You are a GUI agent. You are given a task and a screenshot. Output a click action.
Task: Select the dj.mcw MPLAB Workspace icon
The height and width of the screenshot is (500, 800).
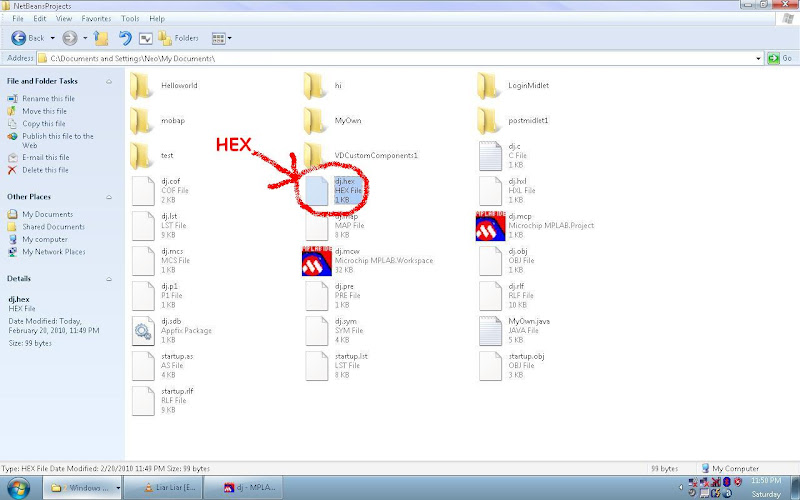tap(317, 261)
